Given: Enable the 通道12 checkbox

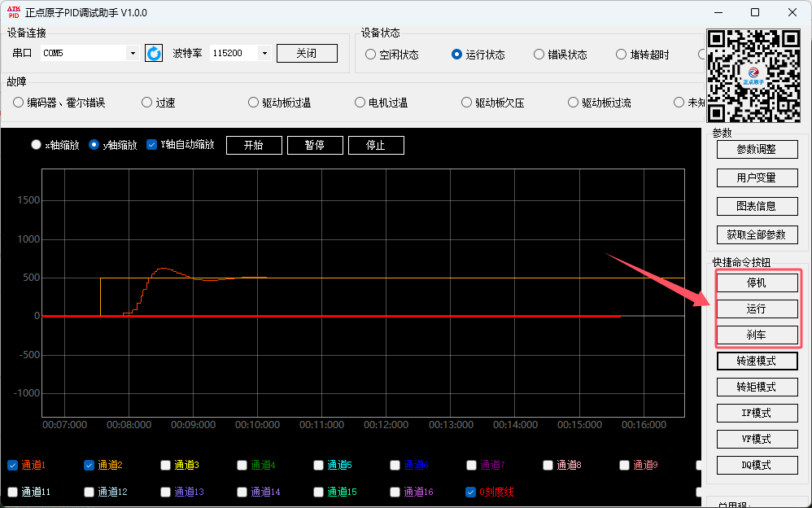Looking at the screenshot, I should tap(89, 492).
